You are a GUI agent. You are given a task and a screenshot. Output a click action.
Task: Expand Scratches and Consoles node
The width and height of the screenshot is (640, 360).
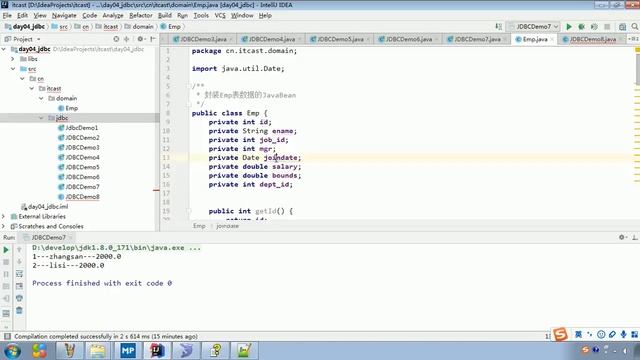[x=4, y=226]
